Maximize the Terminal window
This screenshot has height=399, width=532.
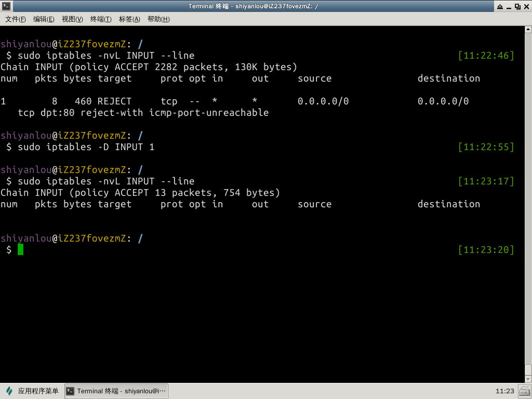point(517,6)
